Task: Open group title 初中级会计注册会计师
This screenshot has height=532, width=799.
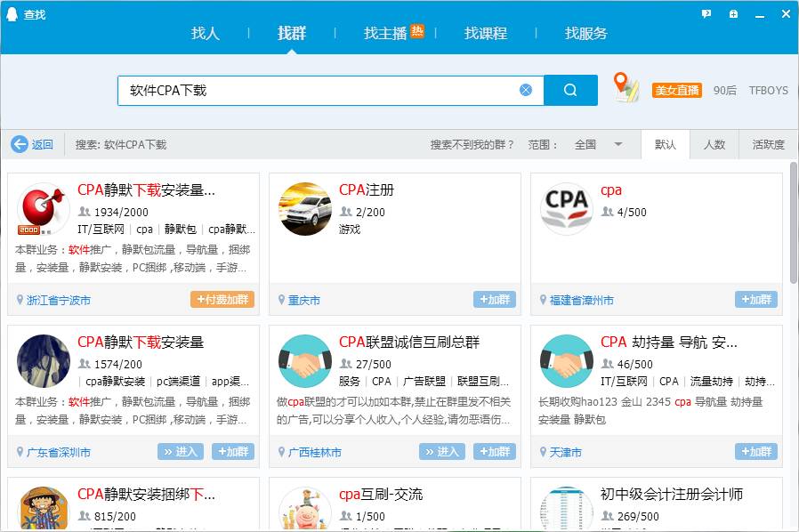Action: (x=672, y=494)
